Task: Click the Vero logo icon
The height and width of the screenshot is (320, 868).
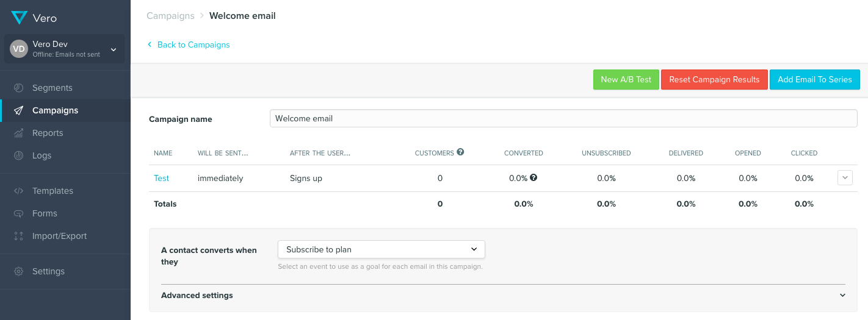Action: click(x=19, y=18)
